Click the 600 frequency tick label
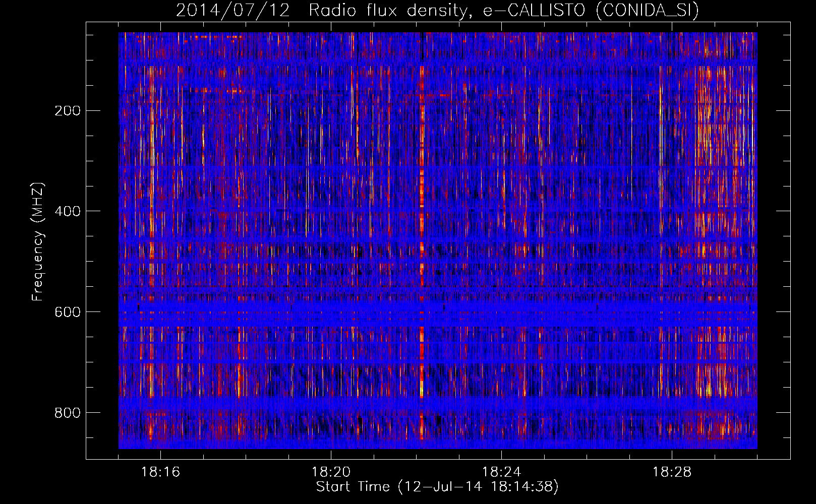 point(68,312)
